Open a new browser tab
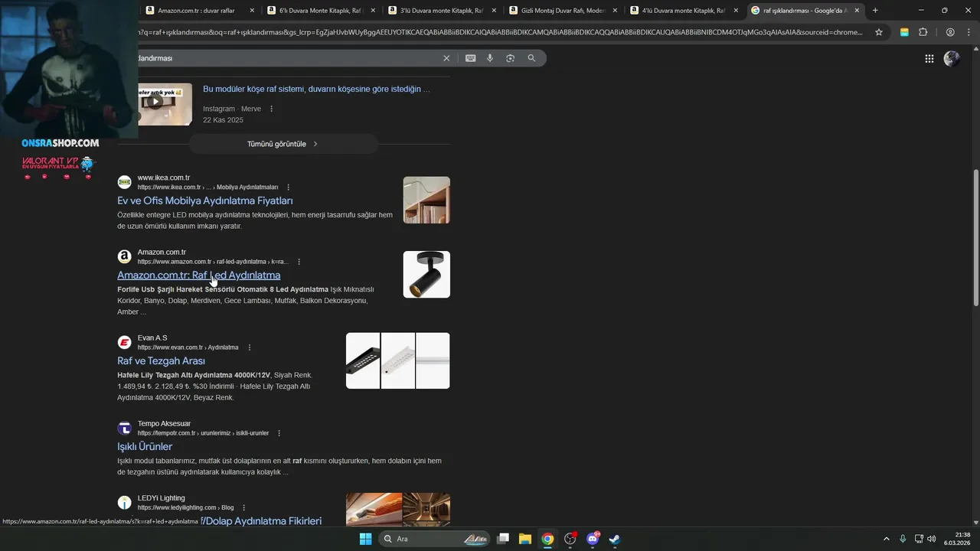Image resolution: width=980 pixels, height=551 pixels. coord(875,11)
